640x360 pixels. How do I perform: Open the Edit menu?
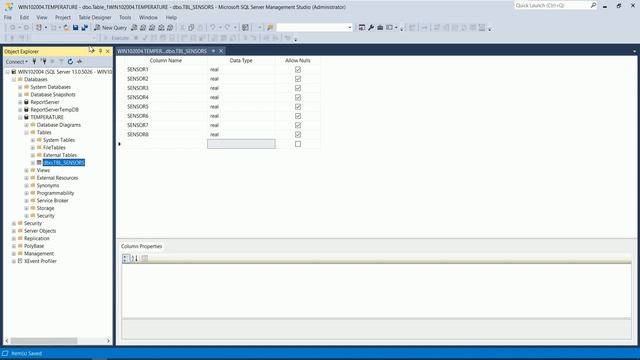click(24, 18)
